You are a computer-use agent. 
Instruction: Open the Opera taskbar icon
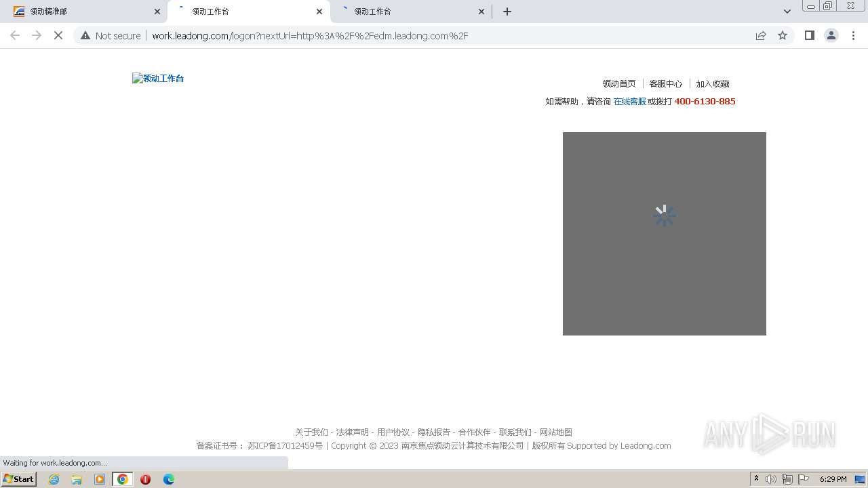145,479
